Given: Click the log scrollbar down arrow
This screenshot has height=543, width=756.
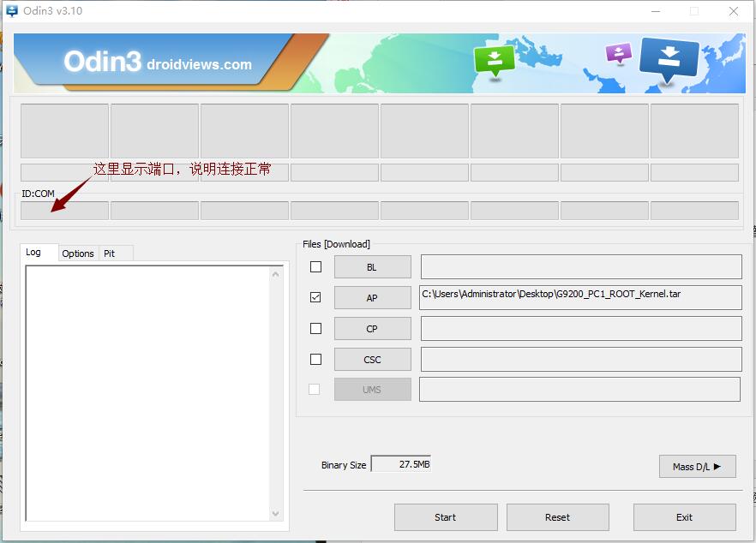Looking at the screenshot, I should [x=276, y=514].
